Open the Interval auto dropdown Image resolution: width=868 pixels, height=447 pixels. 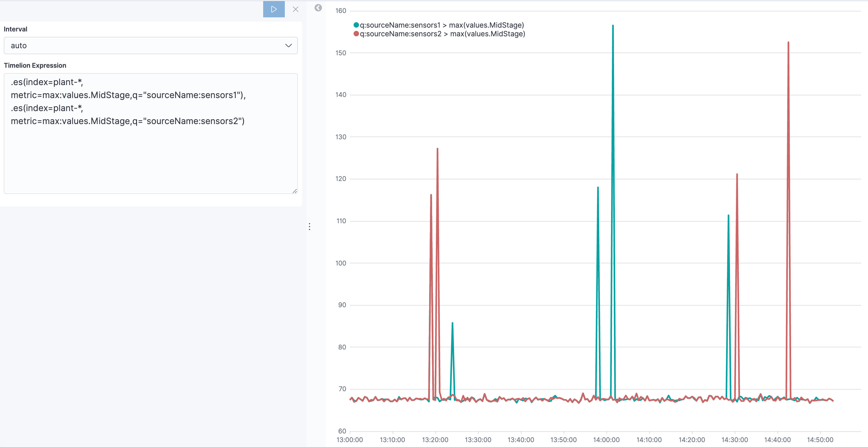(150, 46)
